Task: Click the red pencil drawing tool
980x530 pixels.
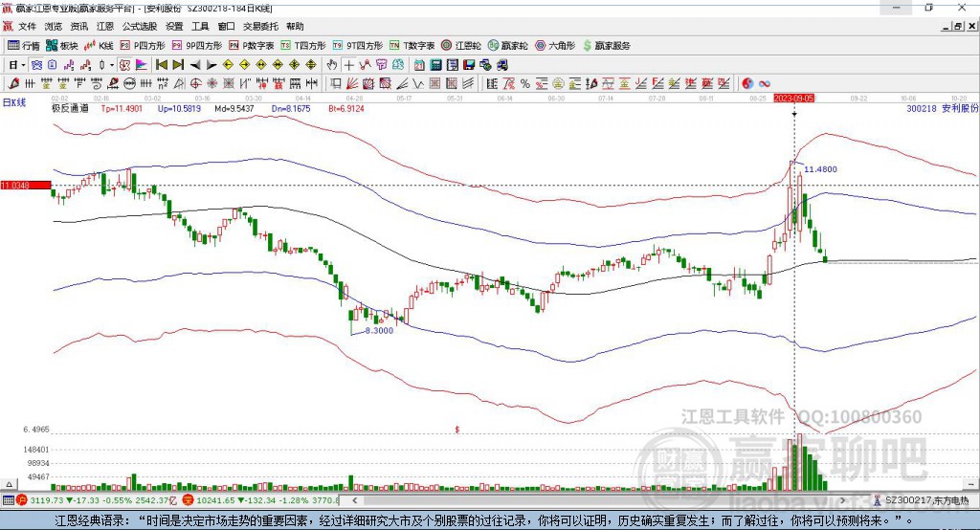Action: pyautogui.click(x=13, y=84)
